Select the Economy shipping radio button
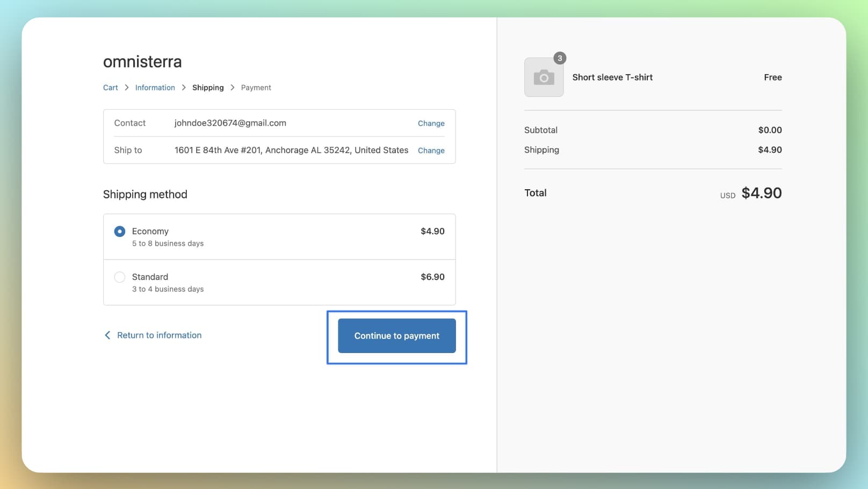The width and height of the screenshot is (868, 489). (x=119, y=231)
